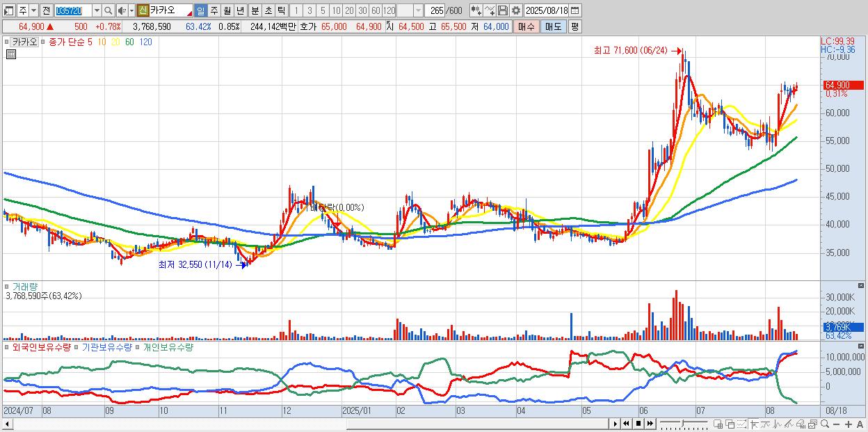Click the 매수 buy button
This screenshot has width=868, height=432.
526,26
